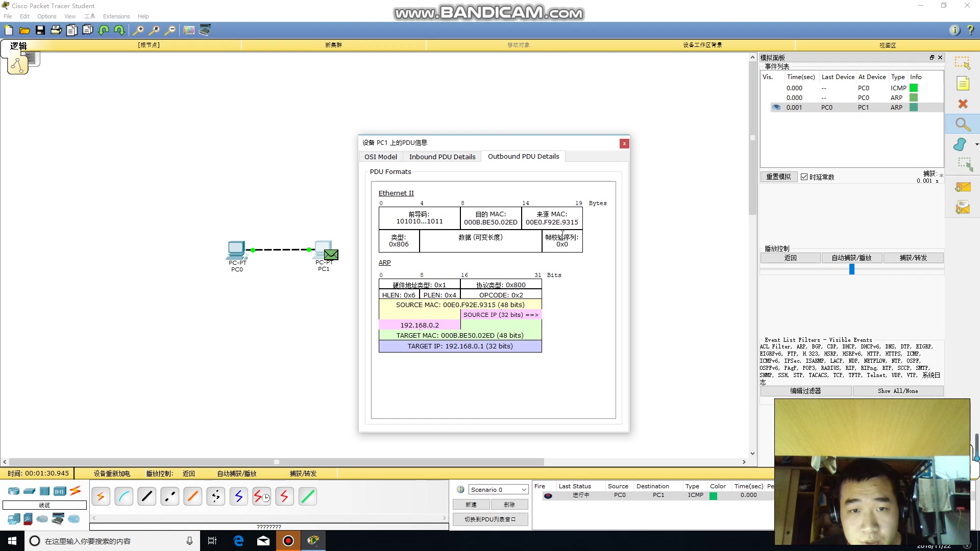This screenshot has width=980, height=551.
Task: Open the Options menu
Action: [x=46, y=16]
